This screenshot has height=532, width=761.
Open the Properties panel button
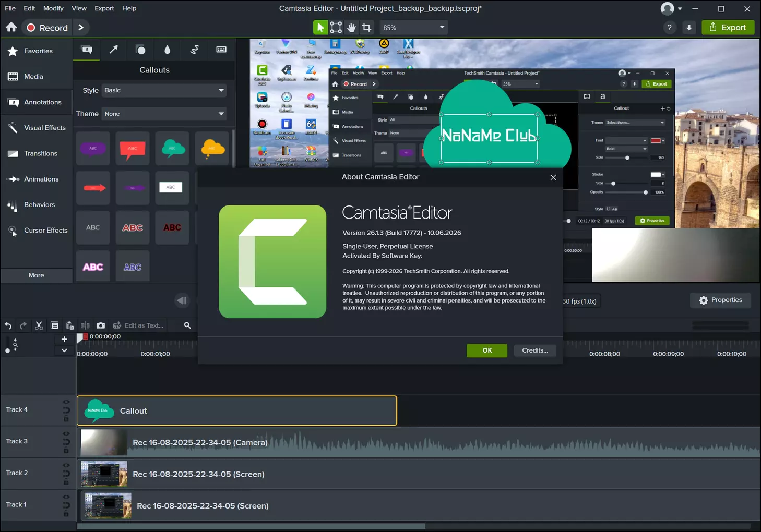click(720, 300)
